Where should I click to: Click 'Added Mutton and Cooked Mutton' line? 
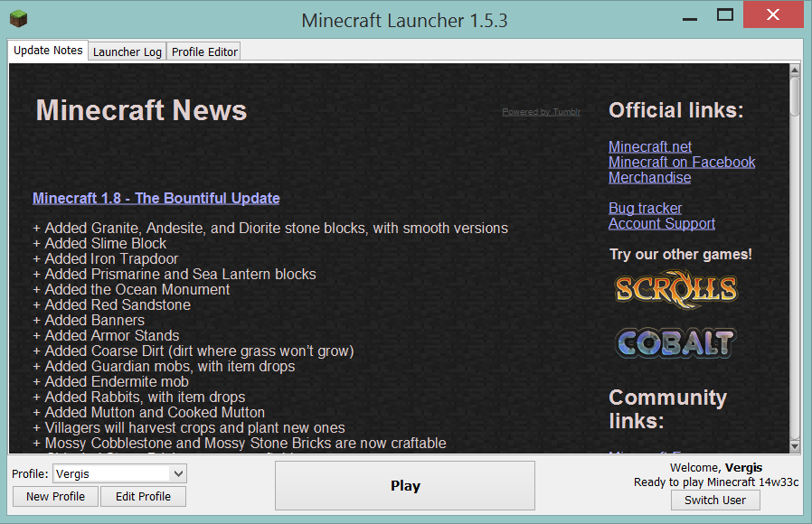point(148,413)
